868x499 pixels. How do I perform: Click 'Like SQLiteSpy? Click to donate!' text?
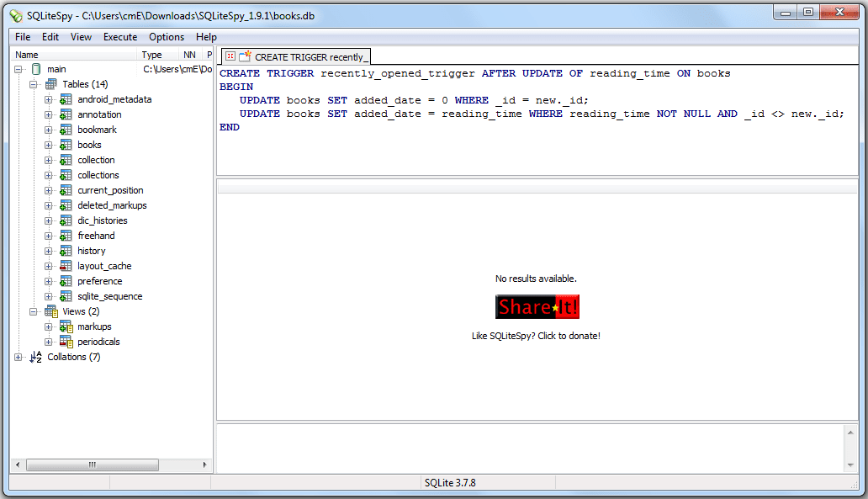point(536,337)
